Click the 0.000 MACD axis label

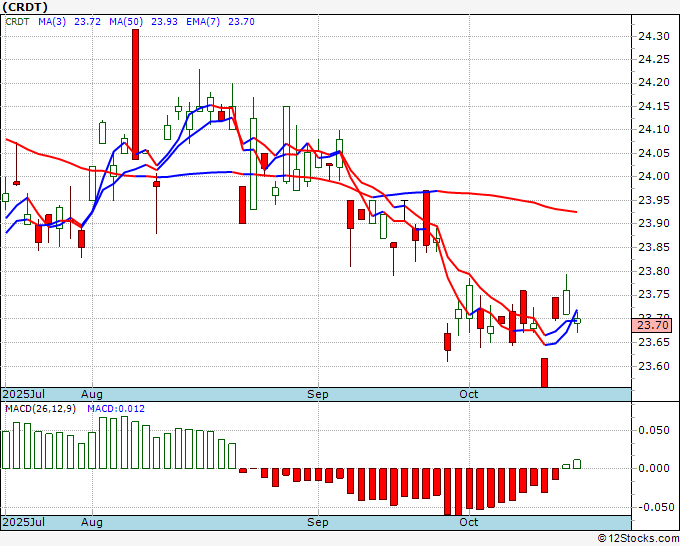click(x=654, y=468)
